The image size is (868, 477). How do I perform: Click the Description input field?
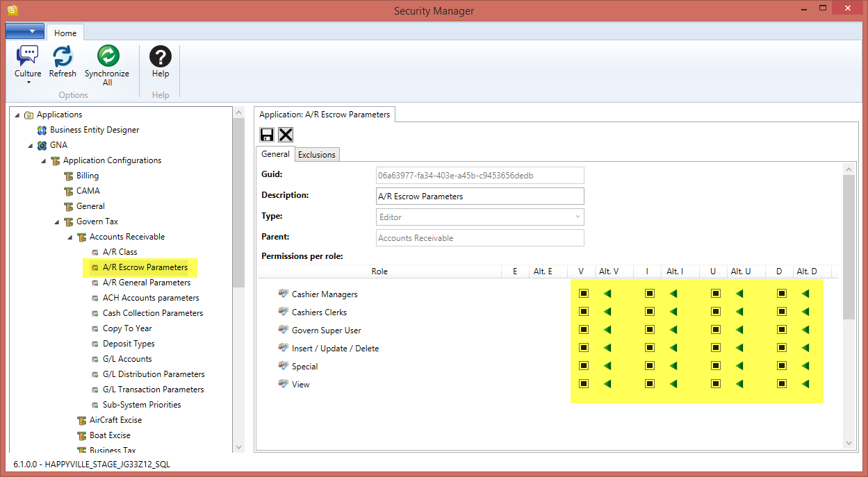480,196
